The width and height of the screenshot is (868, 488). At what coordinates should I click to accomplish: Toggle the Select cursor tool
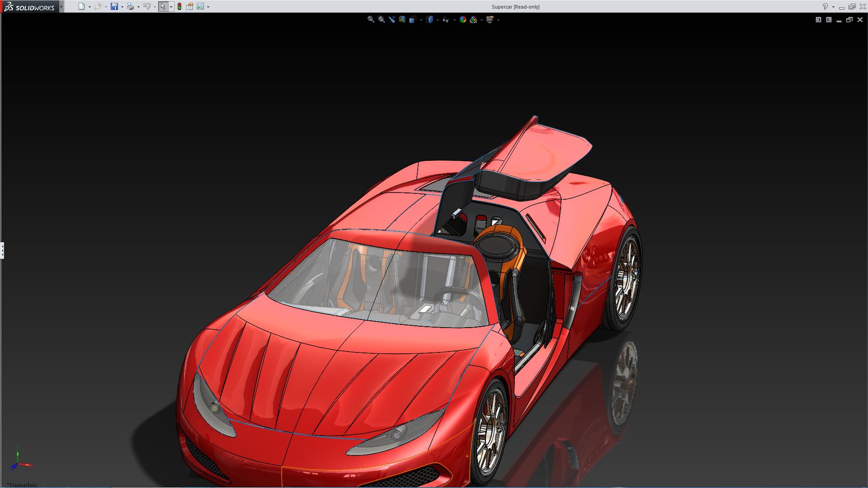pos(163,6)
